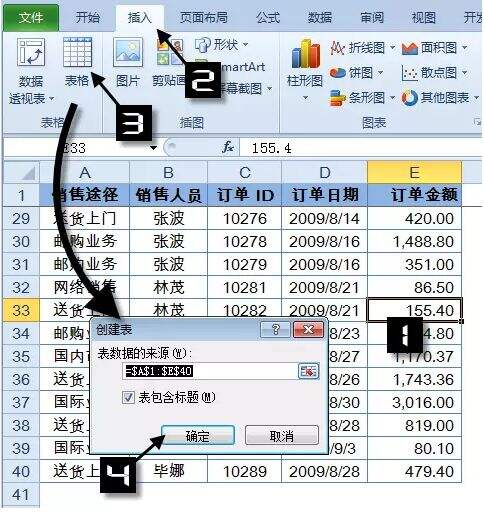This screenshot has width=484, height=513.
Task: Switch to the 视图 tab
Action: (x=424, y=17)
